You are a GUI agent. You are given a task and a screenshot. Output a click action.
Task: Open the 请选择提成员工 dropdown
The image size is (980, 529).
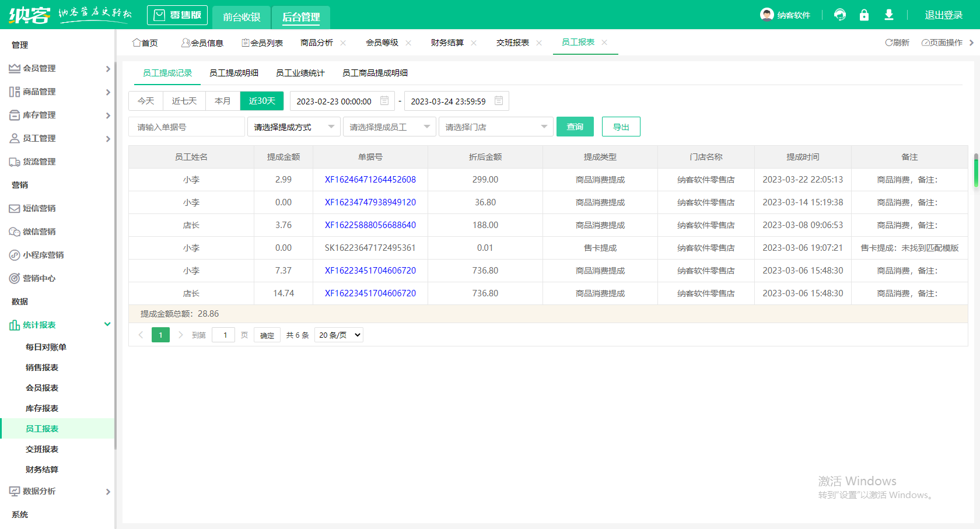(389, 127)
